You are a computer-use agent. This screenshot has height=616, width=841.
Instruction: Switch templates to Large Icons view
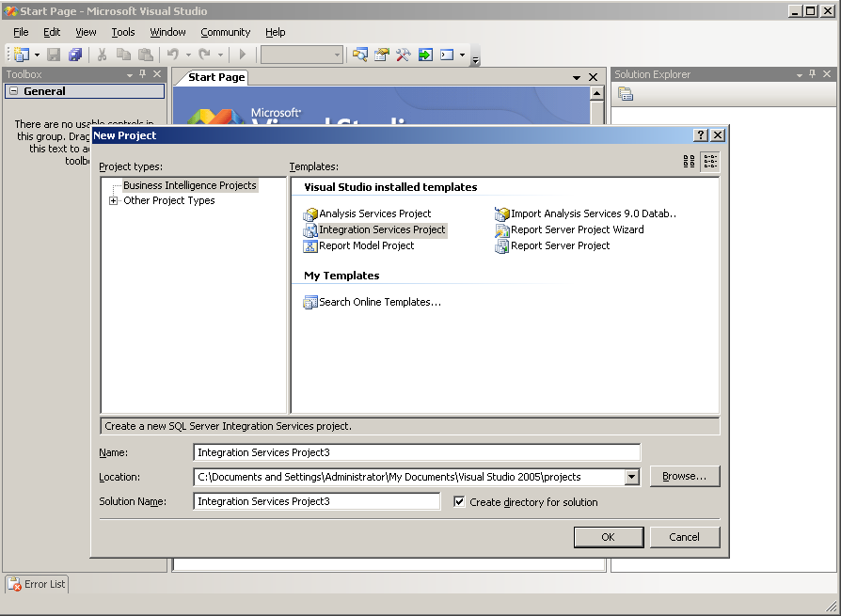coord(690,162)
